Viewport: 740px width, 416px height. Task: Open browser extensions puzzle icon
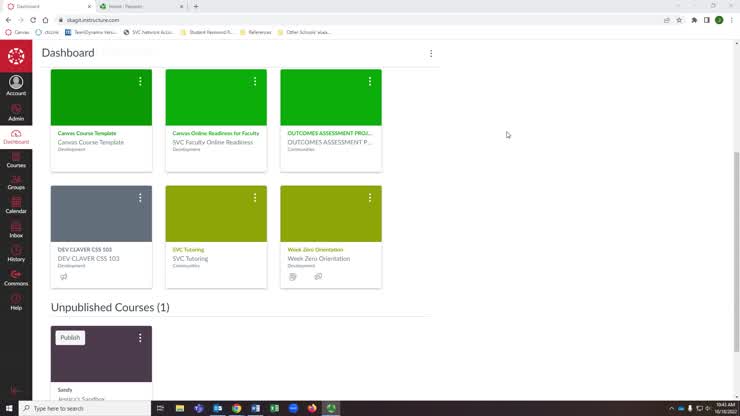[694, 20]
